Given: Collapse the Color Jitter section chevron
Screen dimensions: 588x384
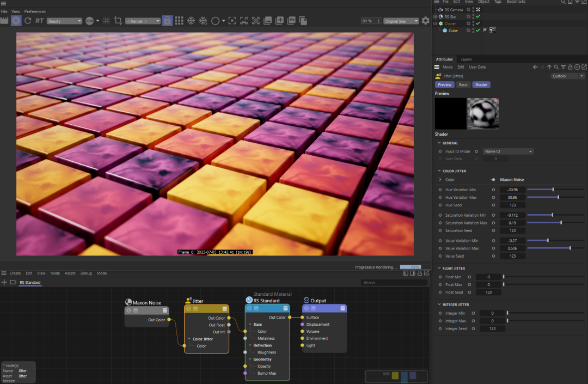Looking at the screenshot, I should click(440, 170).
